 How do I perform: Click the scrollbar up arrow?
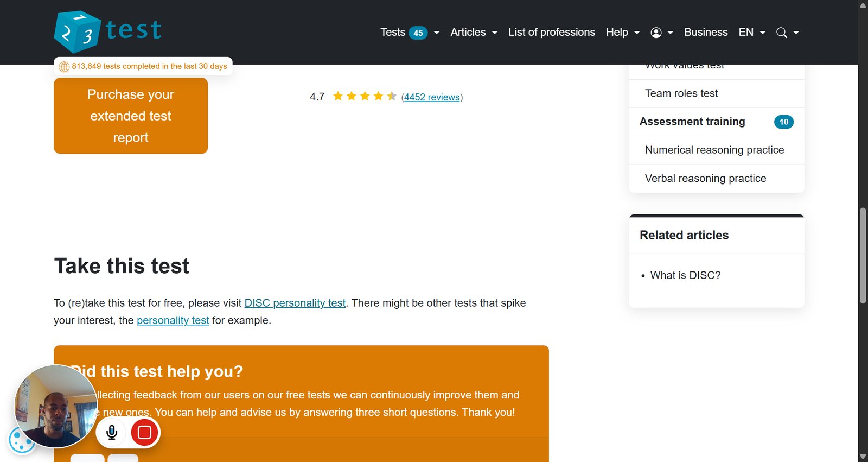pyautogui.click(x=863, y=5)
